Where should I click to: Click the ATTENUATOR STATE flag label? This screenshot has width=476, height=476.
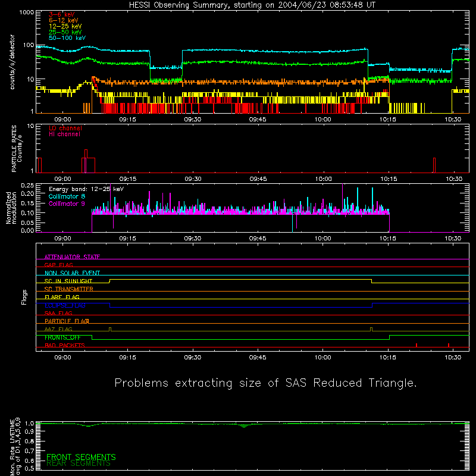(72, 257)
